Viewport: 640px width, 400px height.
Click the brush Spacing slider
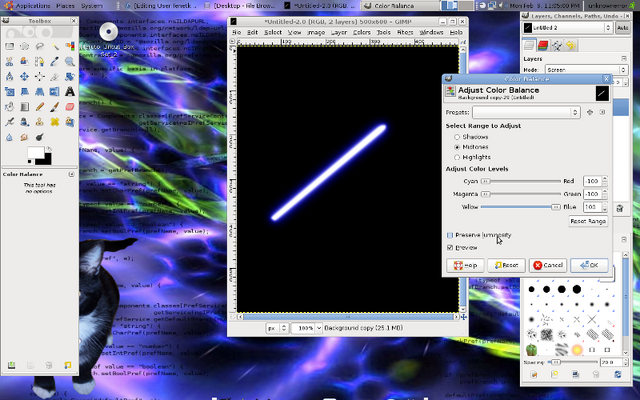point(573,362)
